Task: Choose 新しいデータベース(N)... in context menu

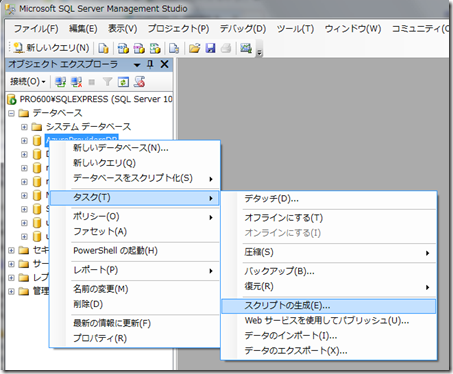Action: pos(135,148)
